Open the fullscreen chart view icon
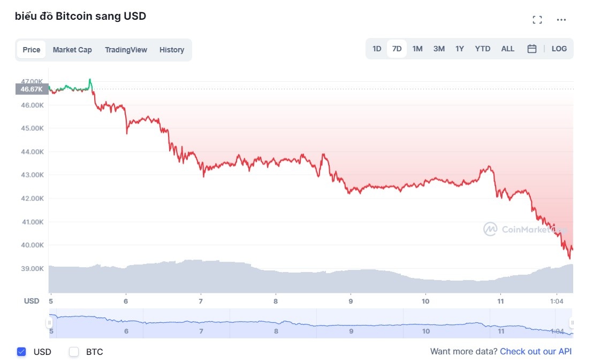593x364 pixels. [x=537, y=19]
